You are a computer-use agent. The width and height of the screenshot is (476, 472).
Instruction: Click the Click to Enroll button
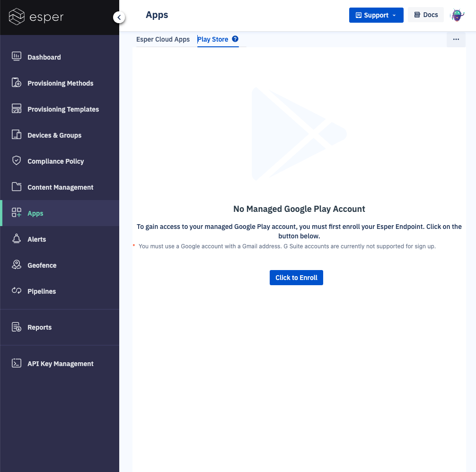(x=296, y=278)
